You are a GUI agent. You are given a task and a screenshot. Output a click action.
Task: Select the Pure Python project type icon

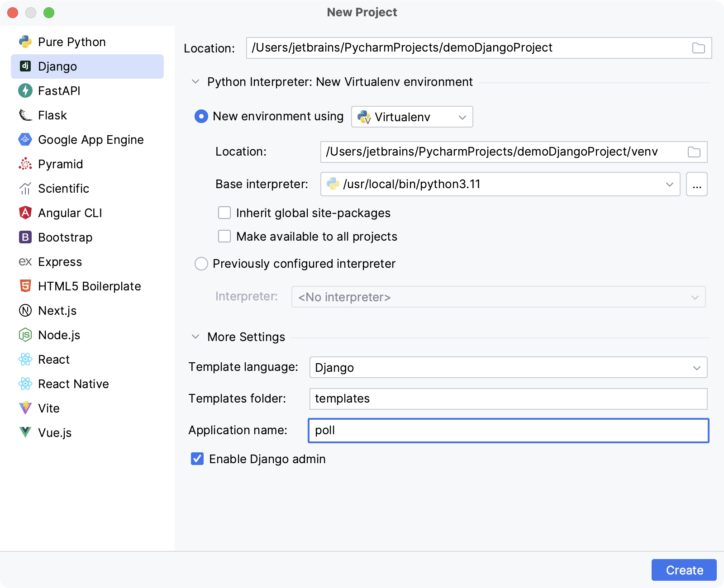click(26, 42)
